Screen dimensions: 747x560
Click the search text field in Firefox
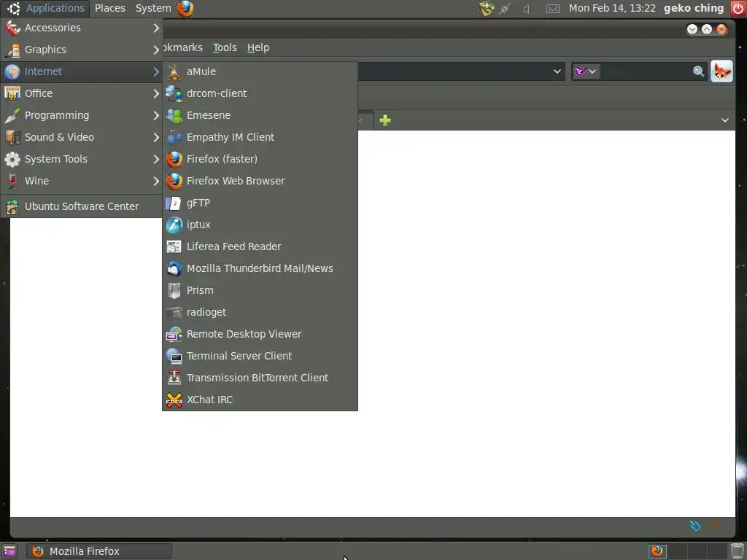[x=646, y=71]
